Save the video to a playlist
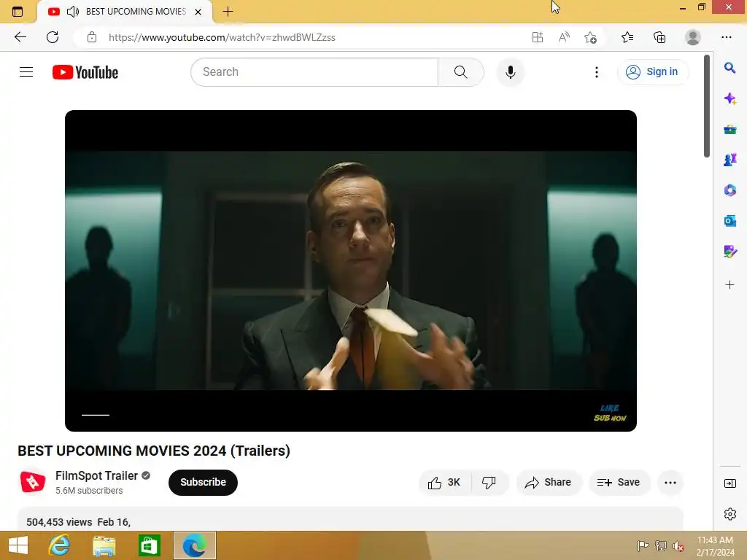The height and width of the screenshot is (560, 747). 619,483
